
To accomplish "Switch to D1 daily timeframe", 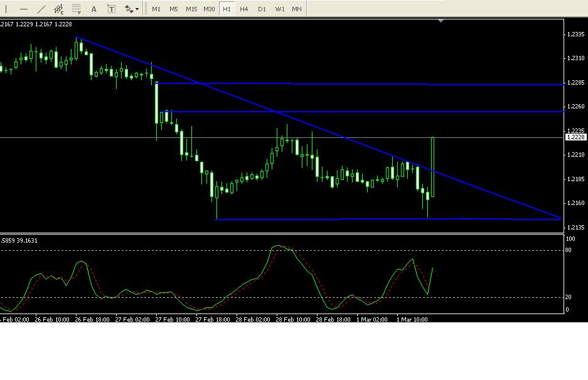I will click(262, 9).
